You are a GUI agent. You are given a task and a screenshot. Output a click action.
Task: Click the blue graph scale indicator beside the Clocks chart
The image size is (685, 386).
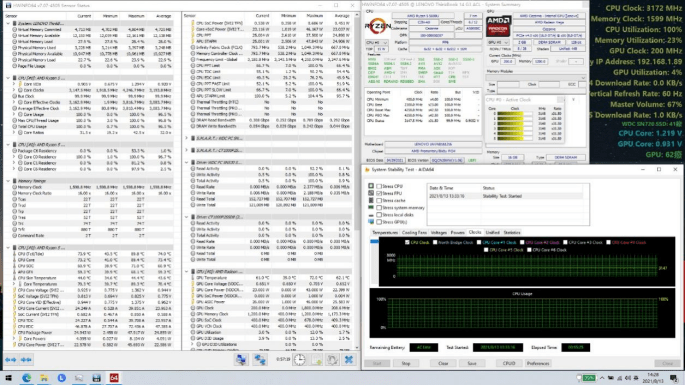(x=374, y=241)
